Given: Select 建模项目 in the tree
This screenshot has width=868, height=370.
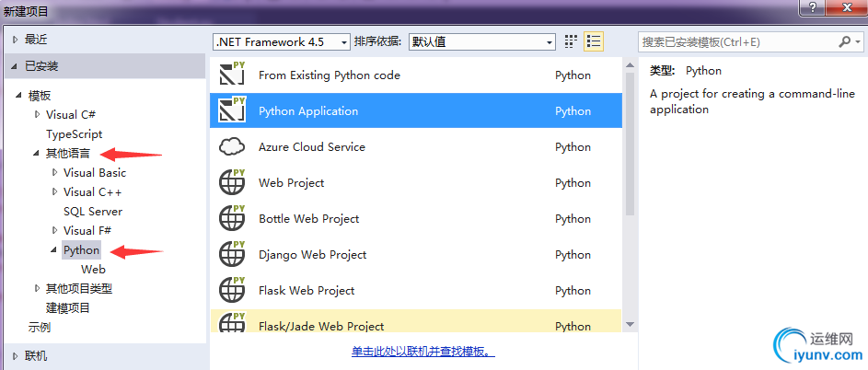Looking at the screenshot, I should [x=67, y=308].
